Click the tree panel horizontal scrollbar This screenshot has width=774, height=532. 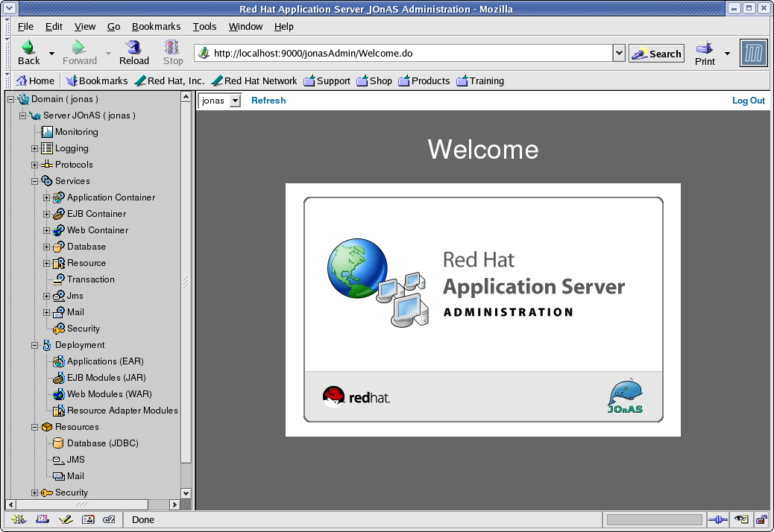click(x=82, y=504)
